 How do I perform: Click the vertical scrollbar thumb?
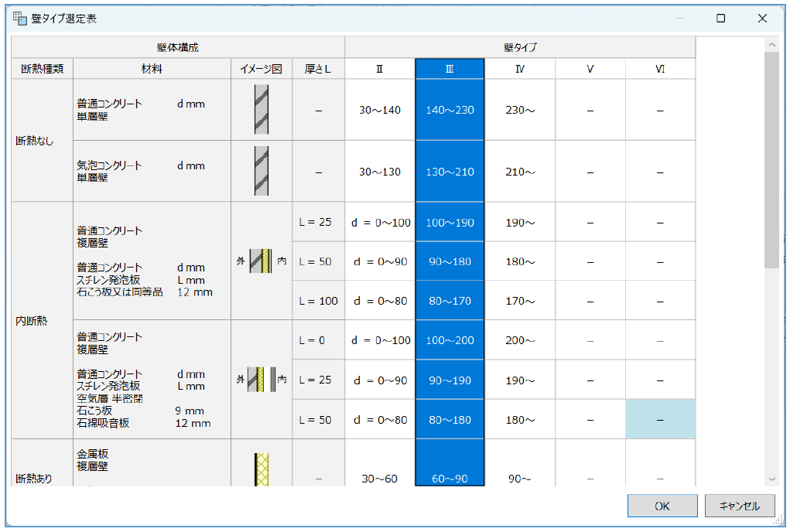(x=771, y=159)
